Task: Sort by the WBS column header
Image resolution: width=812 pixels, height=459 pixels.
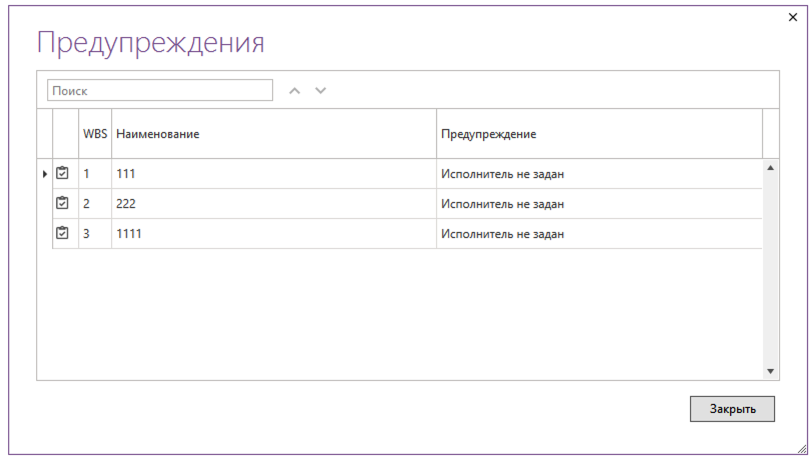Action: pyautogui.click(x=95, y=134)
